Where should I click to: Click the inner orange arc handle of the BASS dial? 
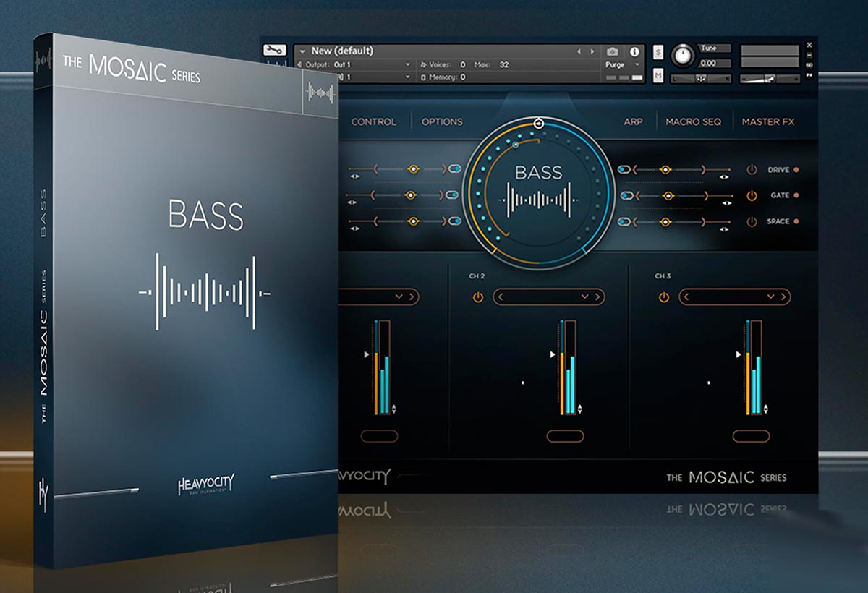pyautogui.click(x=515, y=145)
